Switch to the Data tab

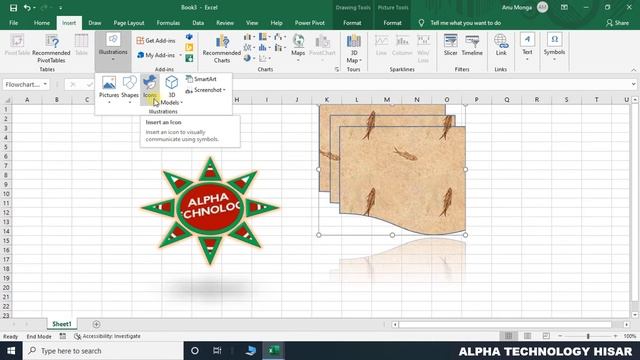(198, 23)
